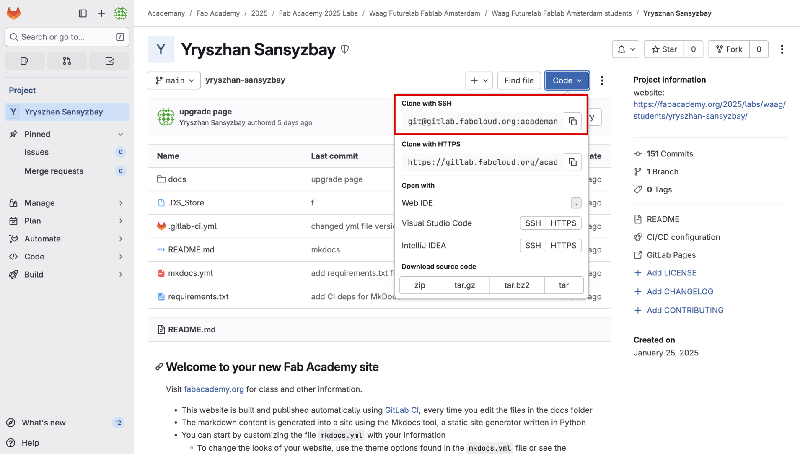
Task: Open the notification bell dropdown
Action: tap(626, 48)
